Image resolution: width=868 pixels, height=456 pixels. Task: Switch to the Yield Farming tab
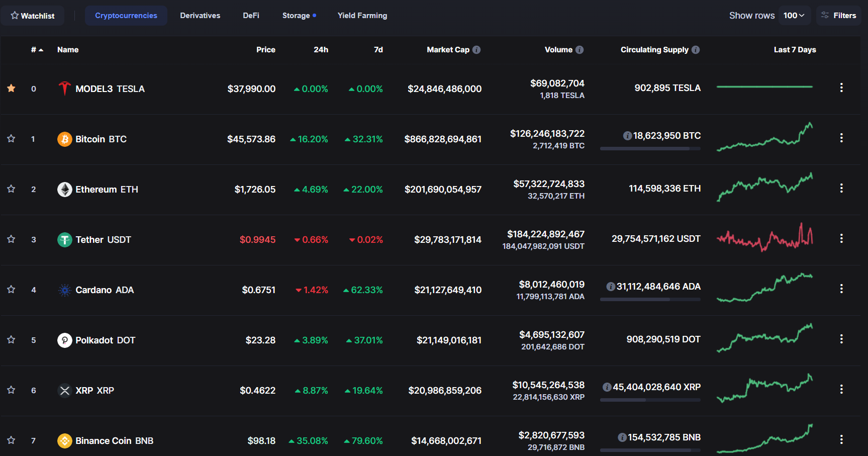pos(362,16)
